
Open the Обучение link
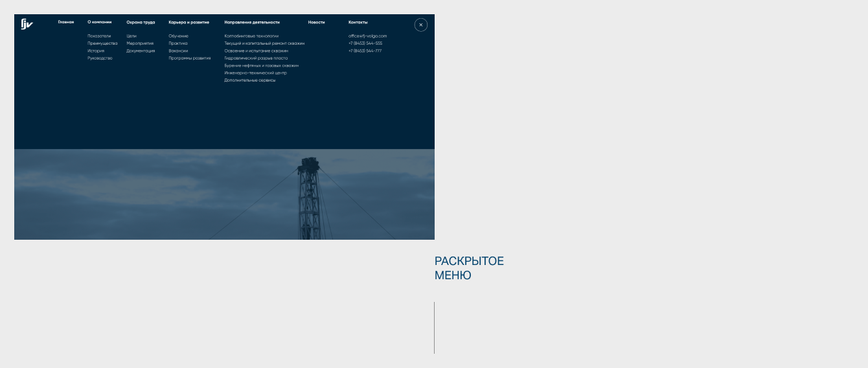point(179,36)
